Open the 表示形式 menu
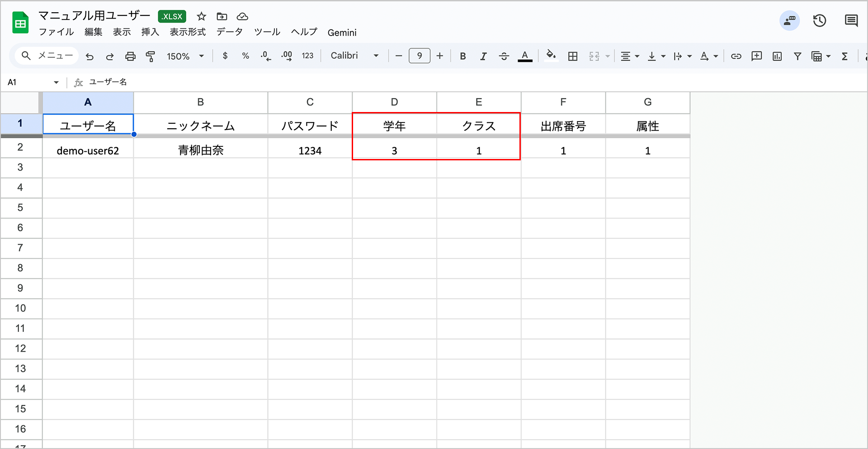 click(x=188, y=32)
